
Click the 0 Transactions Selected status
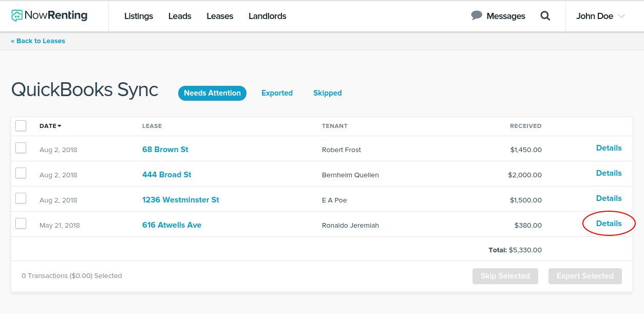tap(72, 276)
